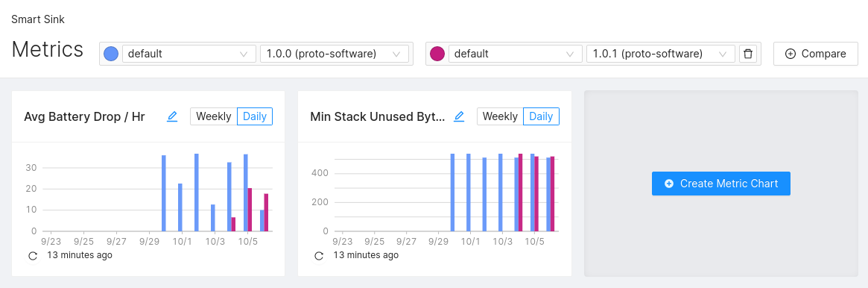Click the magenta color swatch circle

point(437,54)
